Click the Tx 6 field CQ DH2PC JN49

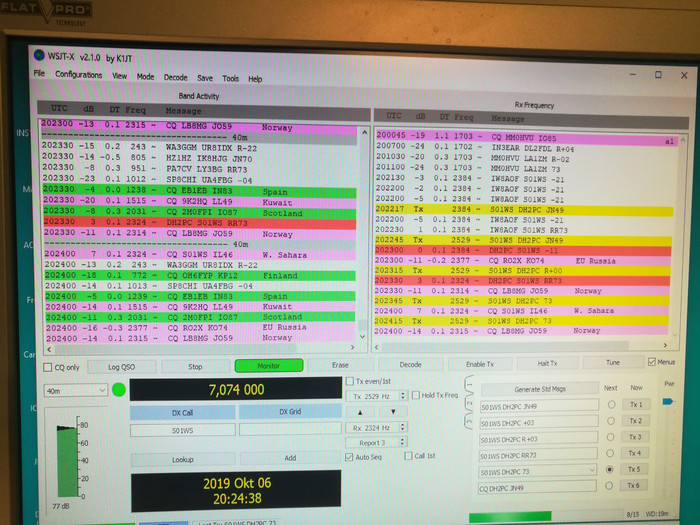point(537,488)
